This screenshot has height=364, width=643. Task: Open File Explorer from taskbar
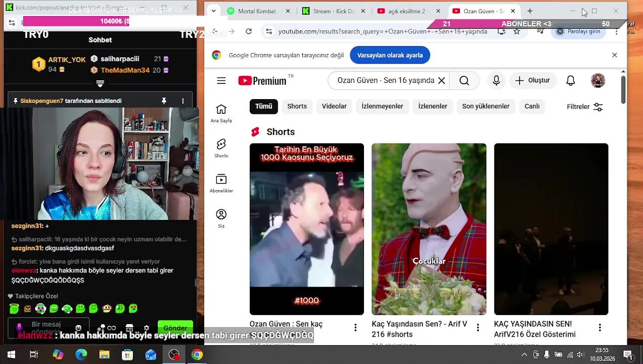[104, 355]
